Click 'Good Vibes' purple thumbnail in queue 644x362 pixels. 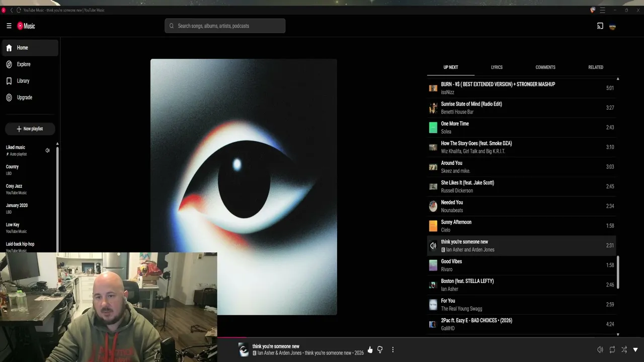coord(433,265)
